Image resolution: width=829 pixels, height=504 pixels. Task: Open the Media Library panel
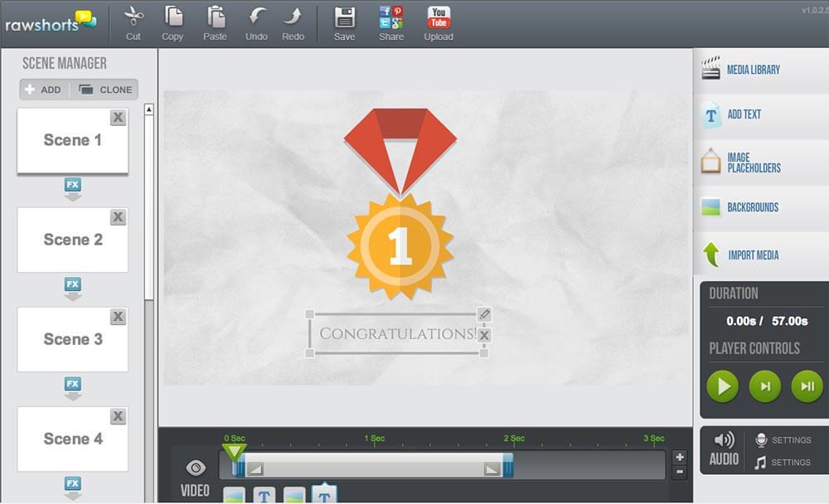(x=753, y=70)
